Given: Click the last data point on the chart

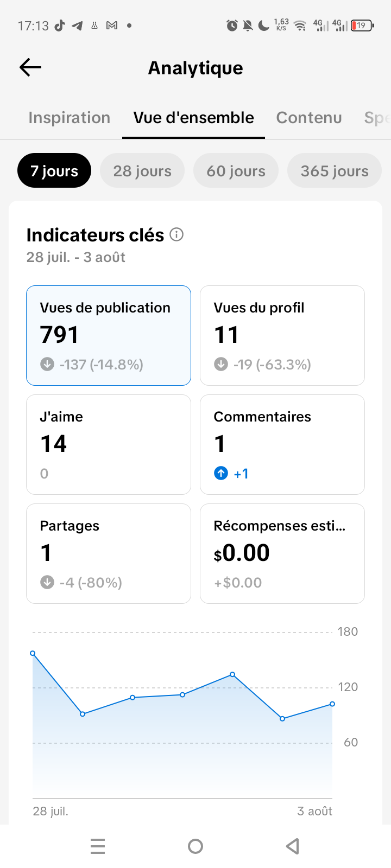Looking at the screenshot, I should point(332,704).
